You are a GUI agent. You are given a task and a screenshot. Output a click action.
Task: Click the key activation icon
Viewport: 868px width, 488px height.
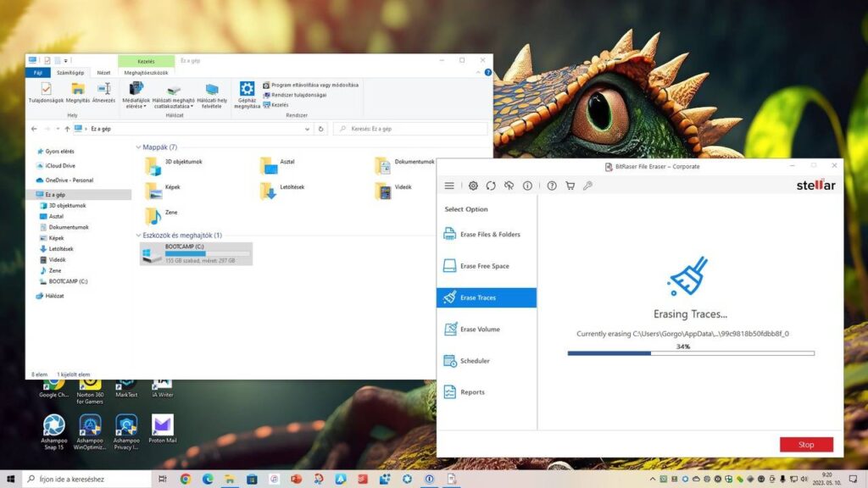(588, 186)
